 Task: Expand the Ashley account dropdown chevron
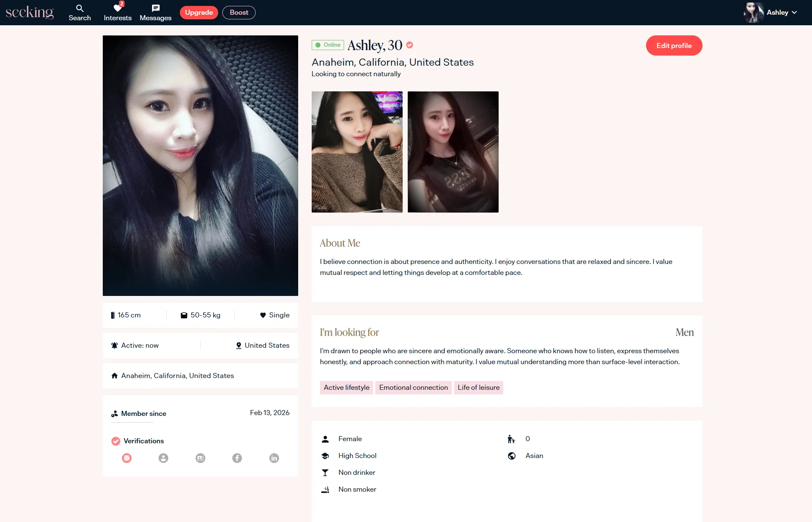(x=794, y=13)
